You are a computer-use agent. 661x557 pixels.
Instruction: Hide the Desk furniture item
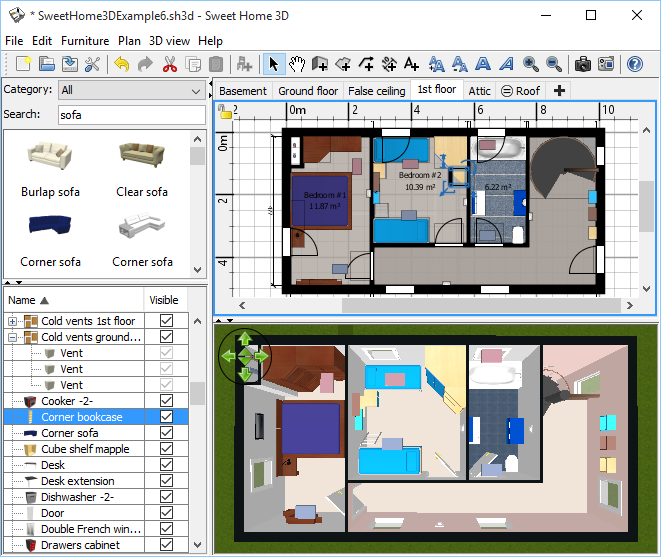(166, 465)
